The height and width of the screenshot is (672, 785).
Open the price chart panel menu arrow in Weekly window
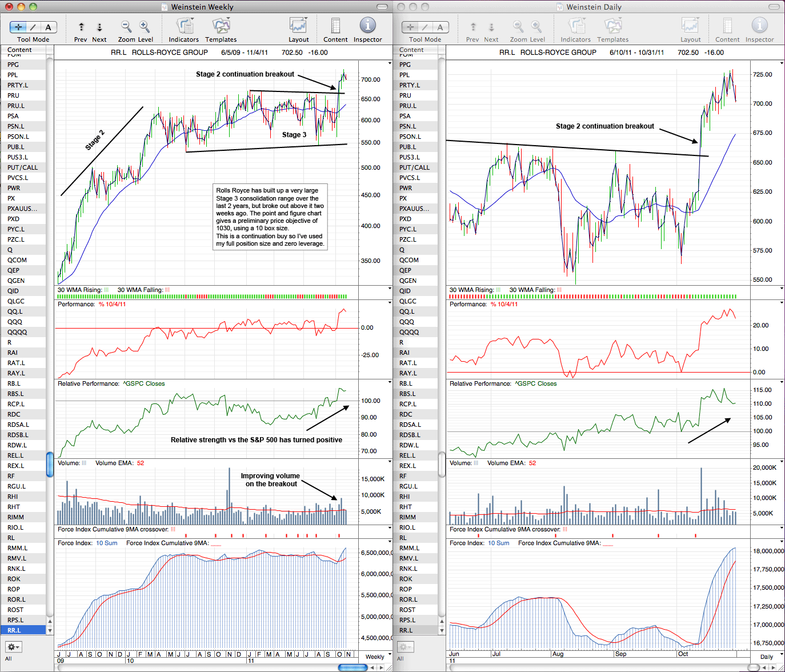click(390, 64)
